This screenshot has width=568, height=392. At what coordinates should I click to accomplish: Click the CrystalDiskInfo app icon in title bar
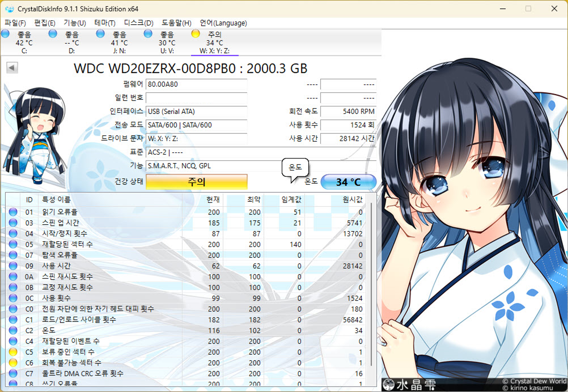10,9
